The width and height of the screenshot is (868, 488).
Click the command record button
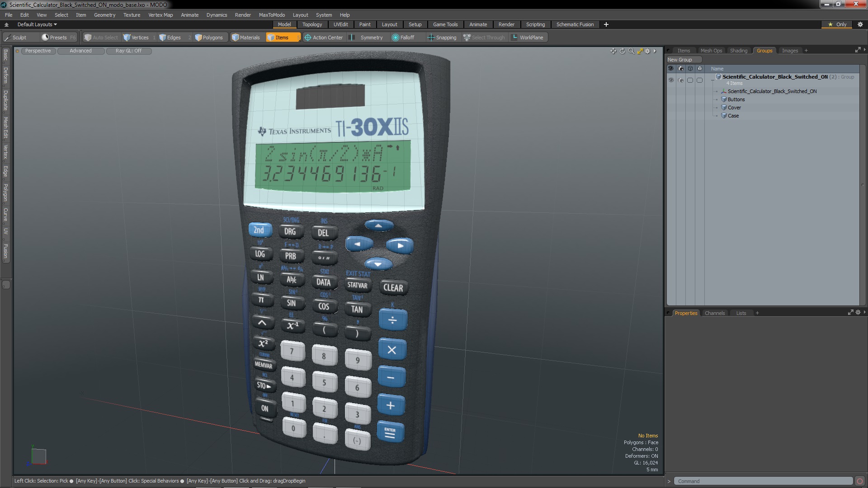pyautogui.click(x=860, y=481)
